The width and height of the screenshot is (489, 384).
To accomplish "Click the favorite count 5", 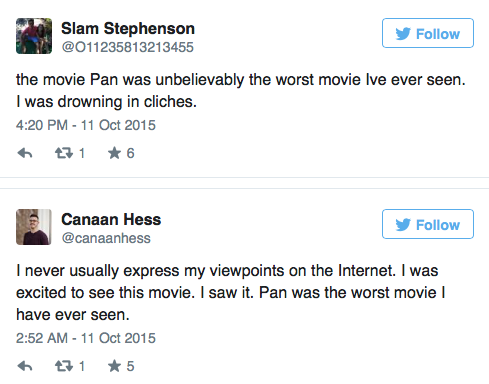I will click(130, 366).
